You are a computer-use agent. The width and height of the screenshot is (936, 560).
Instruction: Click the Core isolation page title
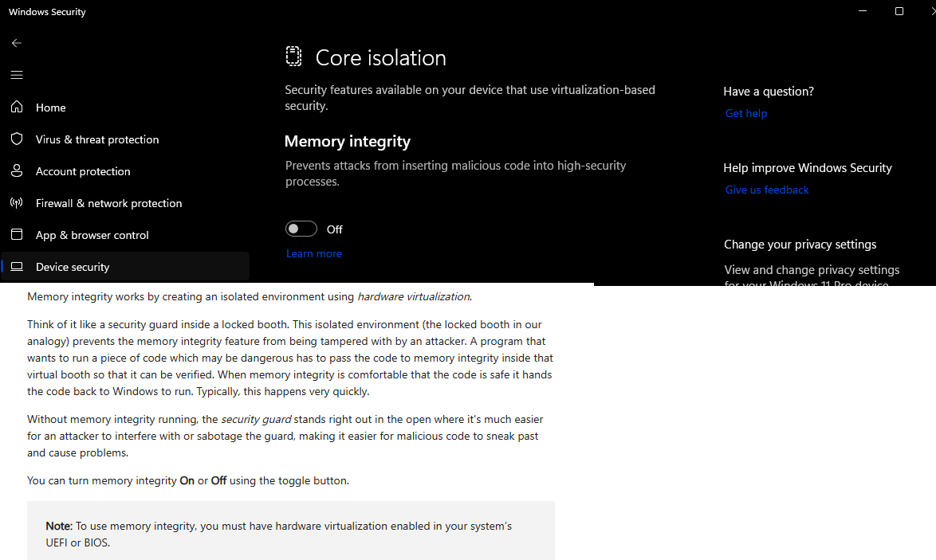(x=380, y=57)
